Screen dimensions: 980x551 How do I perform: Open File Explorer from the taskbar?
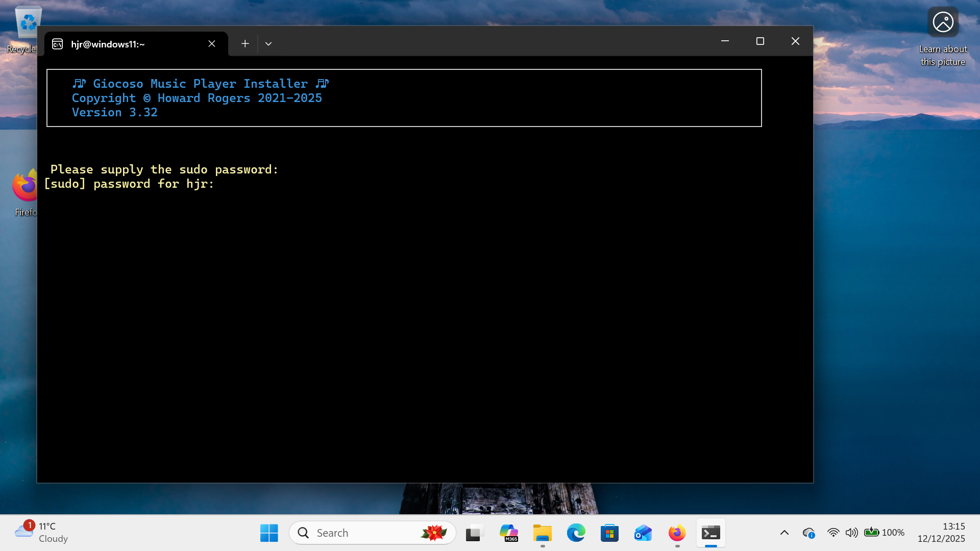pos(542,532)
